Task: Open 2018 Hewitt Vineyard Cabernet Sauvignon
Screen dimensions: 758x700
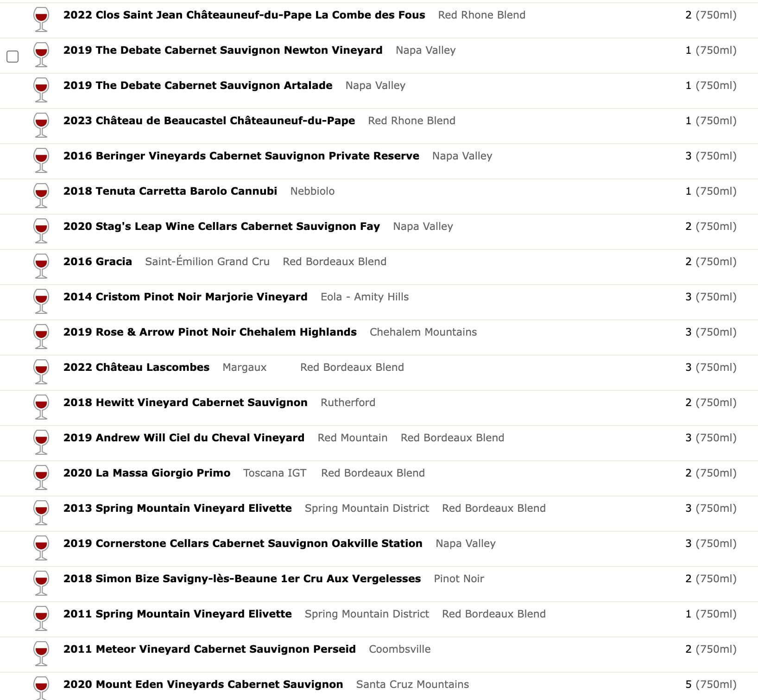Action: [185, 402]
